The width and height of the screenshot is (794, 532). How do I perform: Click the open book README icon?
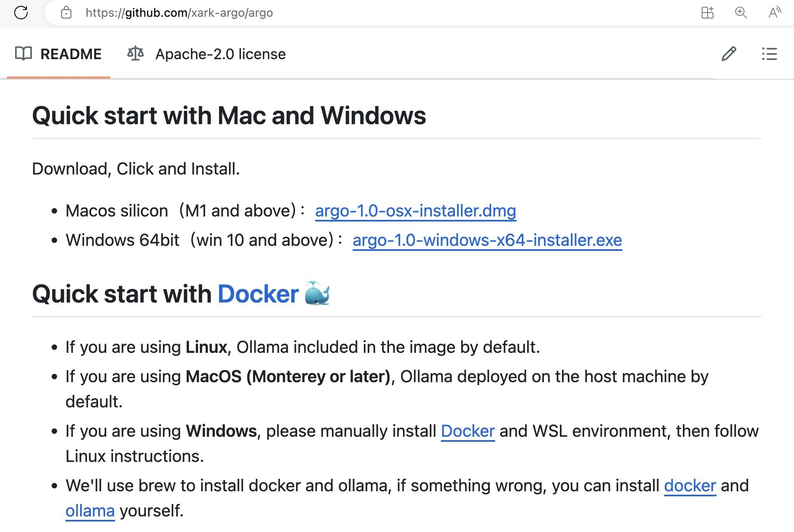[x=24, y=54]
